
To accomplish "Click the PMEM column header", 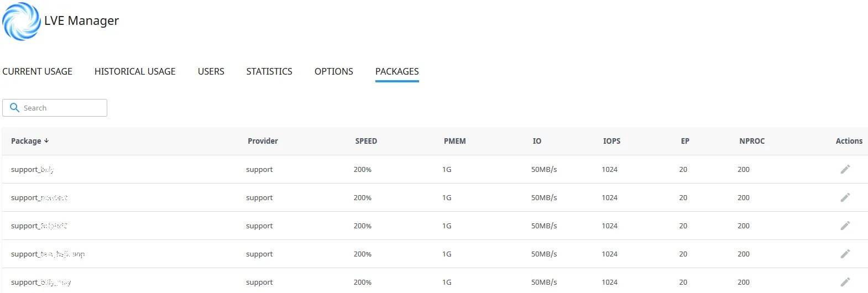I will click(x=454, y=141).
